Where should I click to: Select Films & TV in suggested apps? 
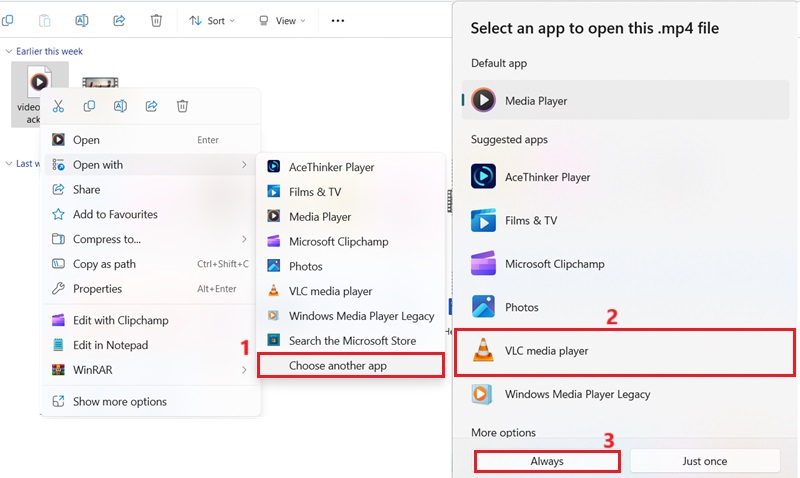coord(626,220)
